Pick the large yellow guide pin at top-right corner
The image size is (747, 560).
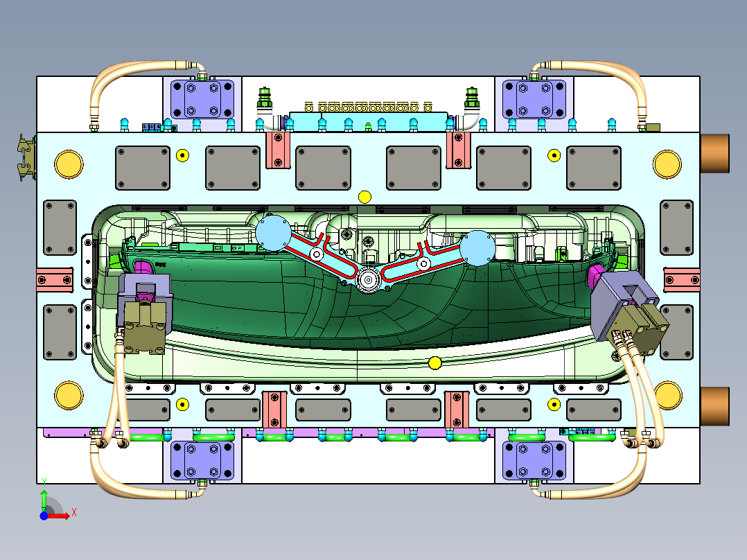(667, 164)
